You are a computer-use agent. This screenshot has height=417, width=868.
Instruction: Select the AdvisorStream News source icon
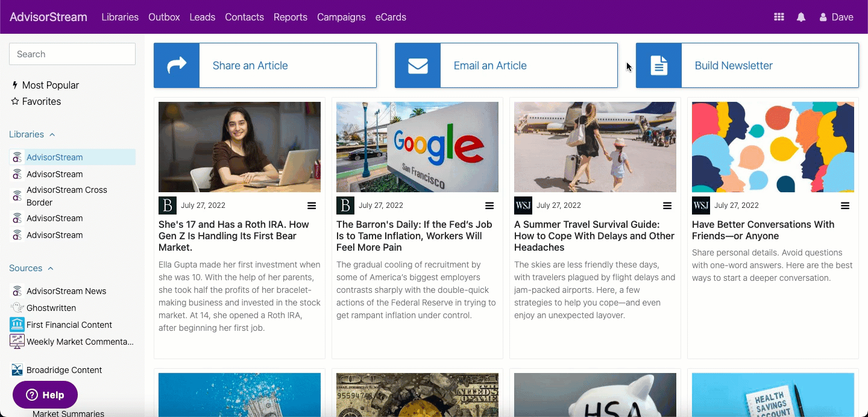click(x=17, y=291)
